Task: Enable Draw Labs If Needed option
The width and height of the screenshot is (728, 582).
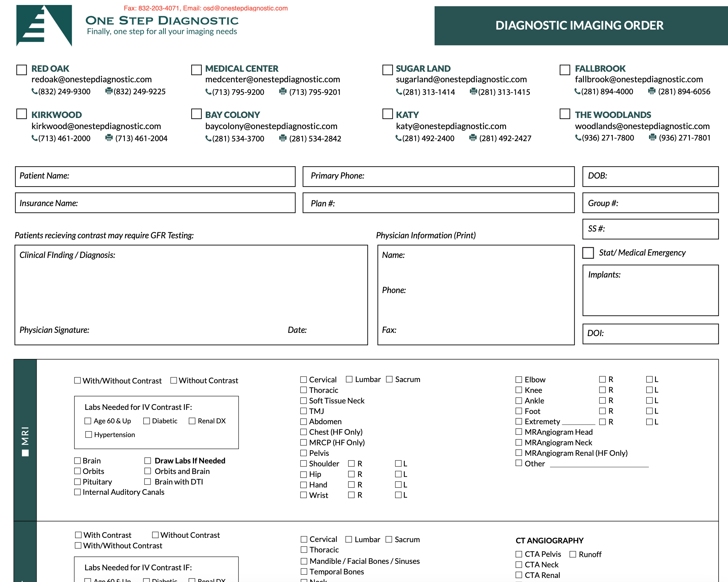Action: pos(147,461)
